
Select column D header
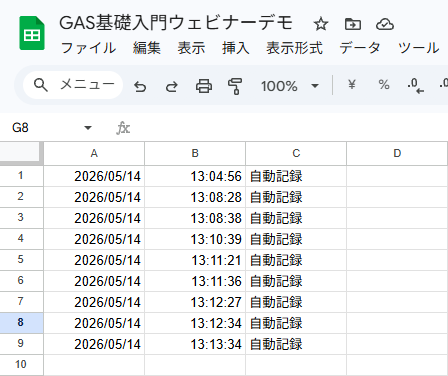pos(397,153)
